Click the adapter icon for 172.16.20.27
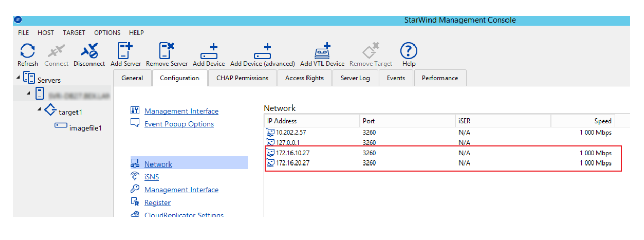The width and height of the screenshot is (644, 240). (270, 163)
